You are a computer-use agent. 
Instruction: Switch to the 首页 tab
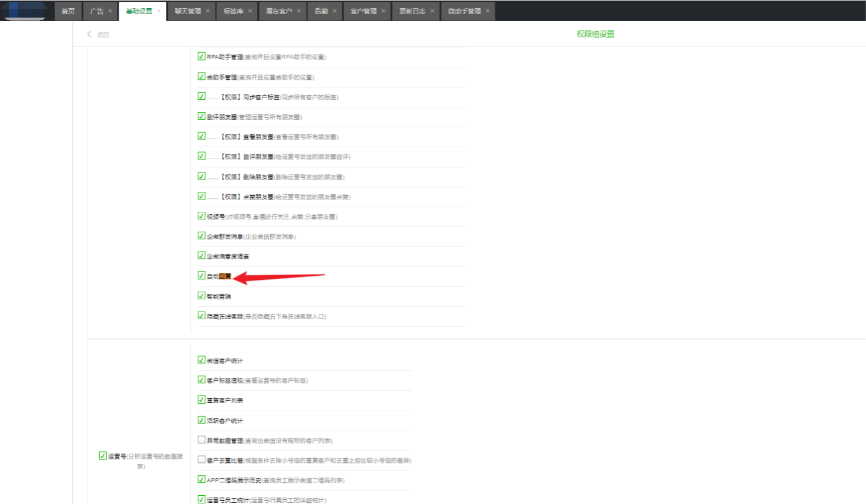point(68,11)
